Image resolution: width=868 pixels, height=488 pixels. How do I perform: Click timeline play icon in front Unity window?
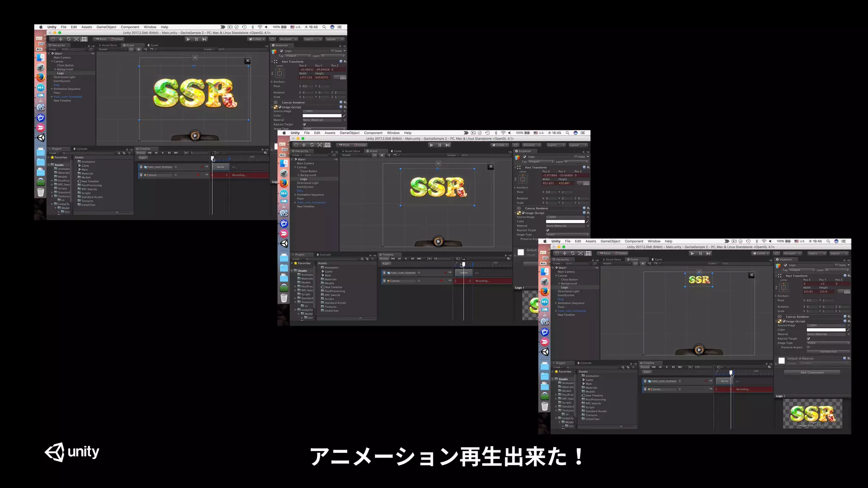point(667,367)
